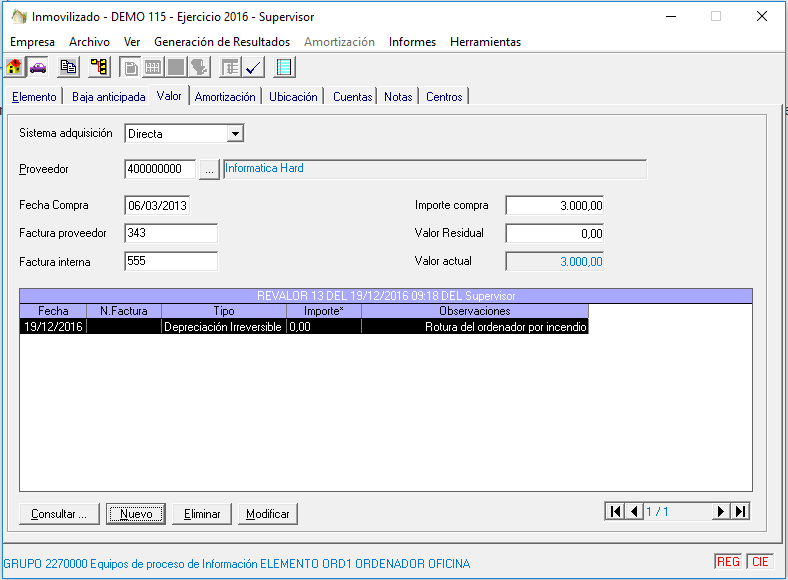Viewport: 788px width, 580px height.
Task: Click the checkmark toolbar icon
Action: 254,67
